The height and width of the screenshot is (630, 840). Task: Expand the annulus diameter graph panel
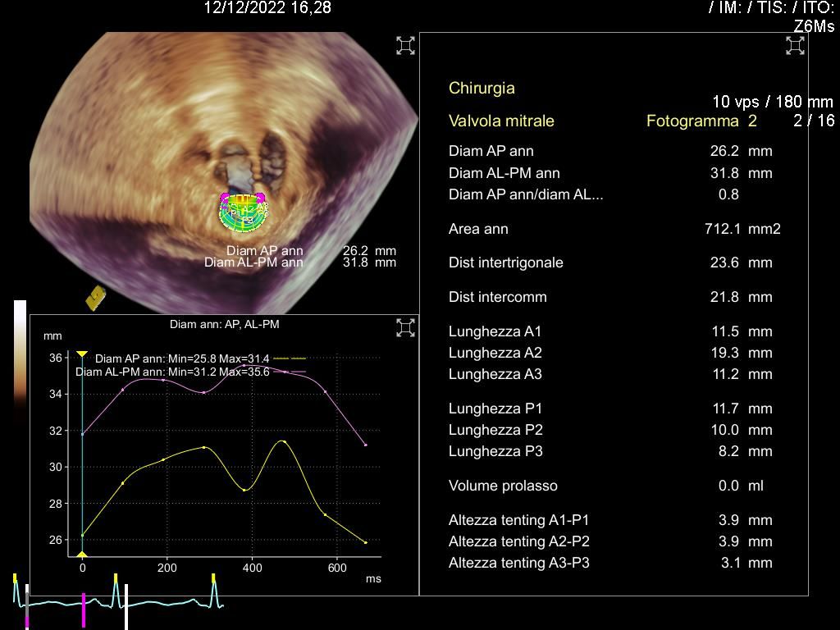[x=405, y=328]
